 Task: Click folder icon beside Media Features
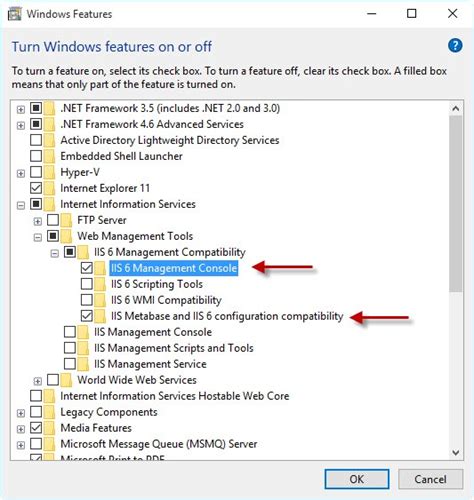pyautogui.click(x=49, y=428)
